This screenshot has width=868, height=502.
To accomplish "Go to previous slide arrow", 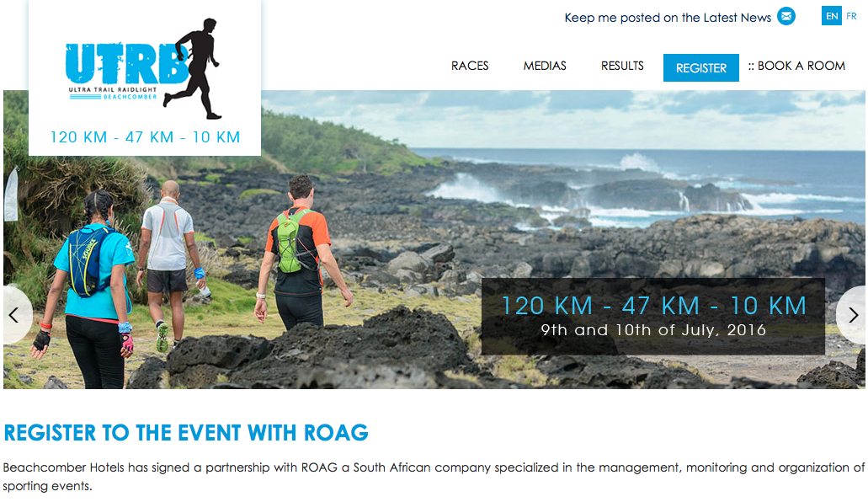I will 17,315.
